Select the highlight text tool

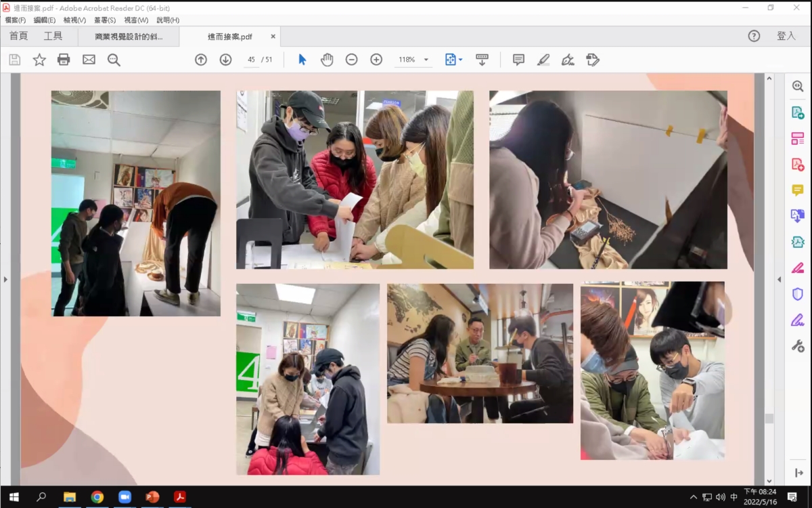pyautogui.click(x=543, y=60)
